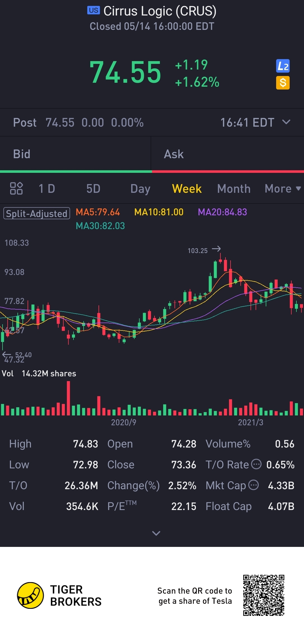
Task: Tap the Mkt Cap 4.33B value
Action: pos(281,486)
